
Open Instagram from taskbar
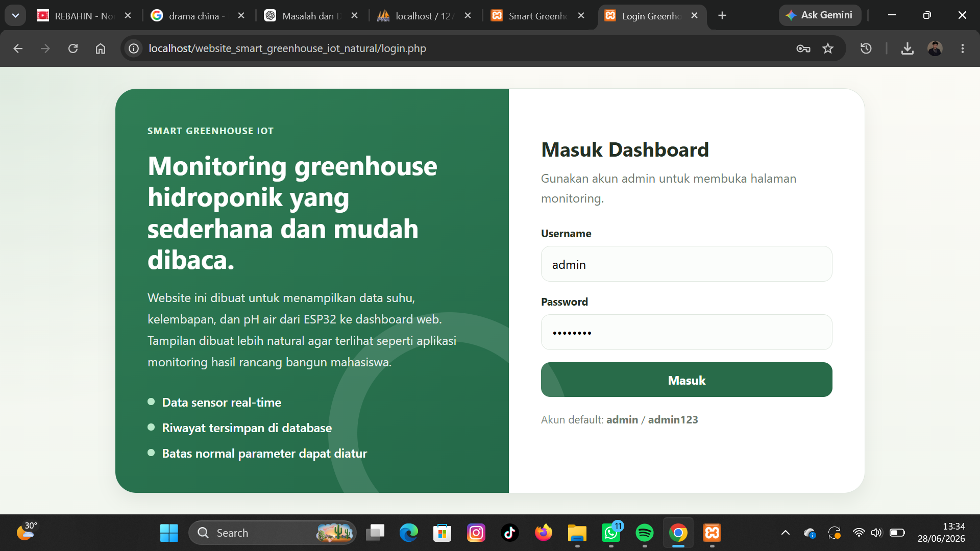click(x=476, y=533)
